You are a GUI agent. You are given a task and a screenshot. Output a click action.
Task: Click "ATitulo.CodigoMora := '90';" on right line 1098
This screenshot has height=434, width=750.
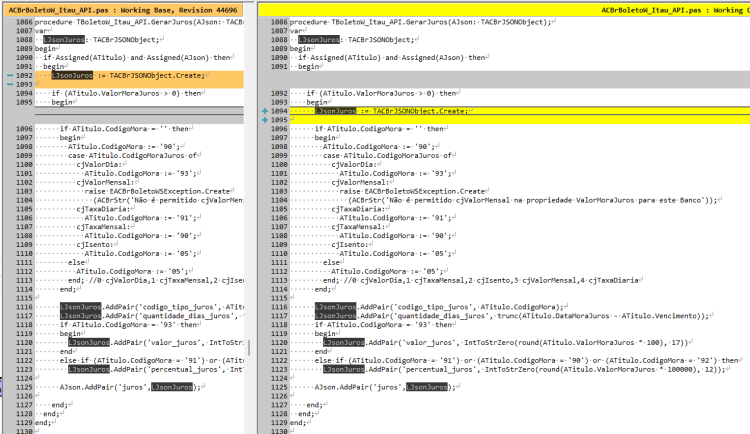point(381,146)
